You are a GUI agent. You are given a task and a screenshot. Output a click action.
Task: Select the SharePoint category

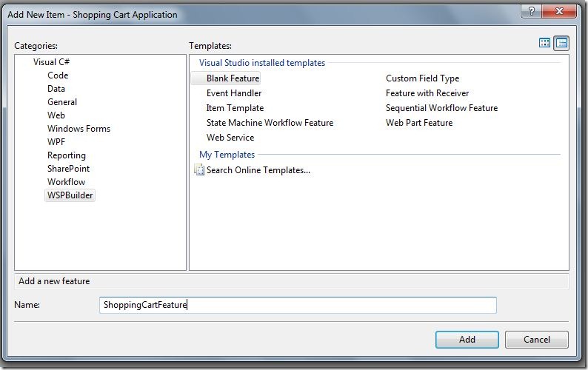(x=68, y=169)
